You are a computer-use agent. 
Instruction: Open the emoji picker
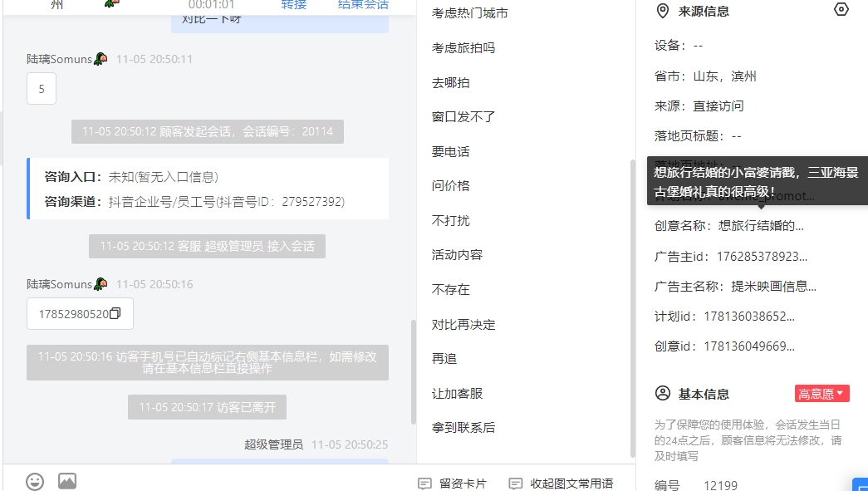click(x=35, y=481)
